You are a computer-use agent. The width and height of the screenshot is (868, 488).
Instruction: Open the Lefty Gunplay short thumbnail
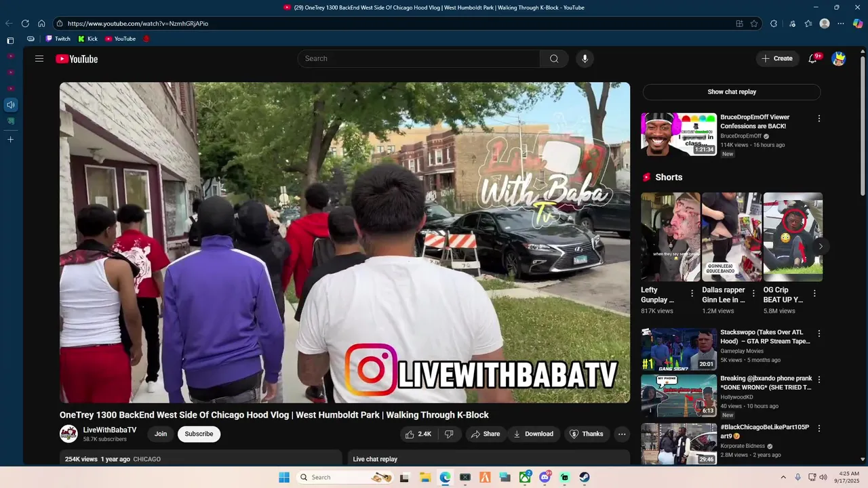coord(671,237)
